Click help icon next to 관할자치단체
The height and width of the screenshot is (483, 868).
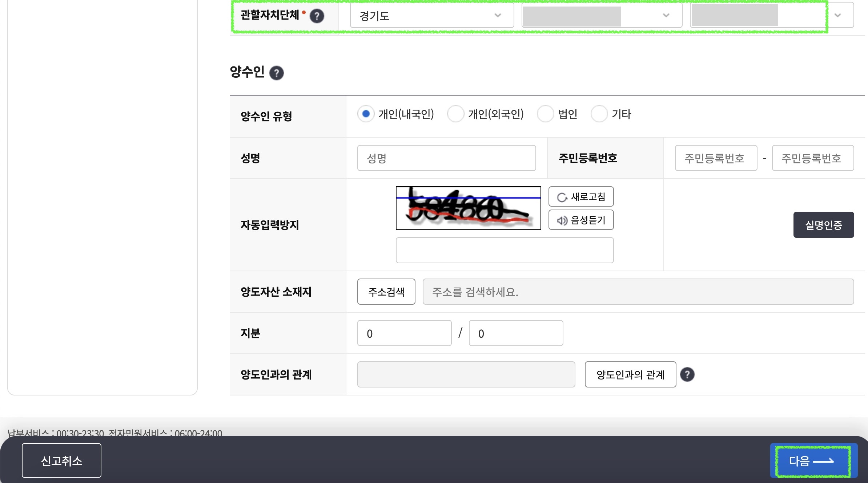tap(317, 16)
